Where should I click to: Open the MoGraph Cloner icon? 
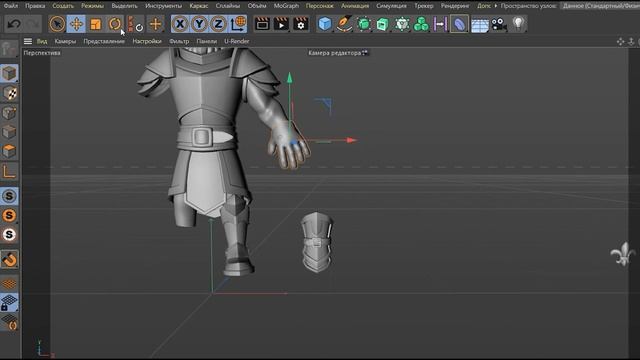click(402, 24)
